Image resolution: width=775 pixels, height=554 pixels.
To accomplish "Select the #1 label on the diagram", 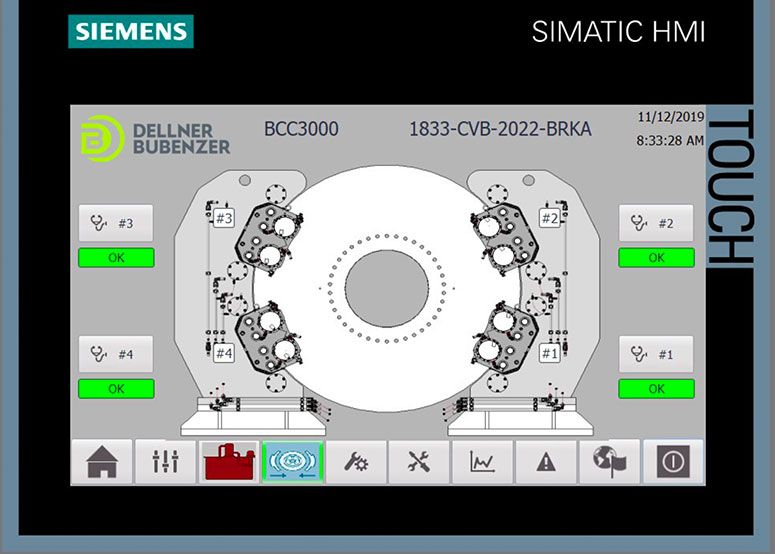I will pos(550,353).
